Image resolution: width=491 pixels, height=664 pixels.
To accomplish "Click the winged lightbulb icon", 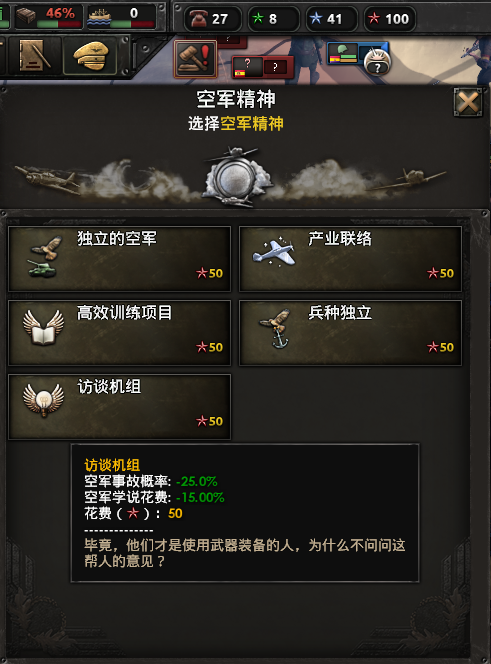I will [x=43, y=401].
